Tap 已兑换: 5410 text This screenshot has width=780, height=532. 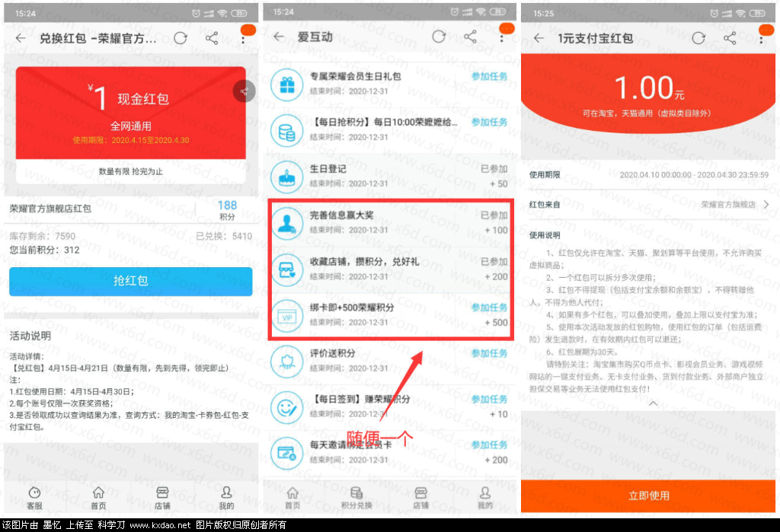point(224,236)
